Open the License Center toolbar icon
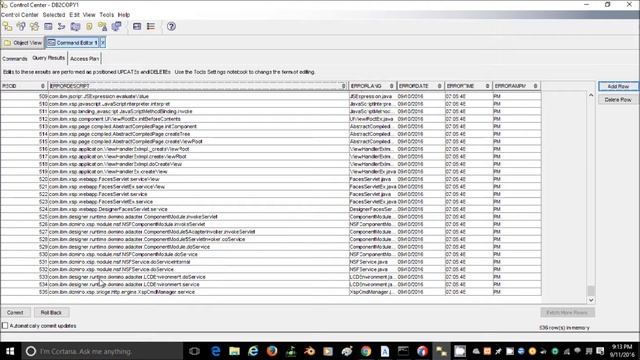 (102, 27)
